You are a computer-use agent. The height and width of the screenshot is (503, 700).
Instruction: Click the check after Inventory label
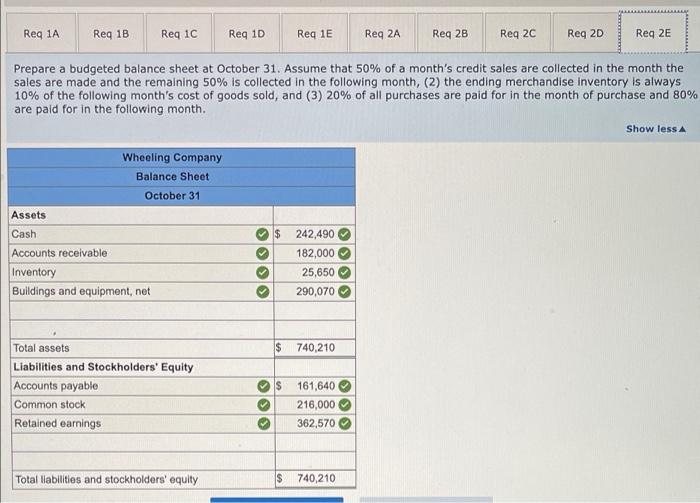point(262,272)
